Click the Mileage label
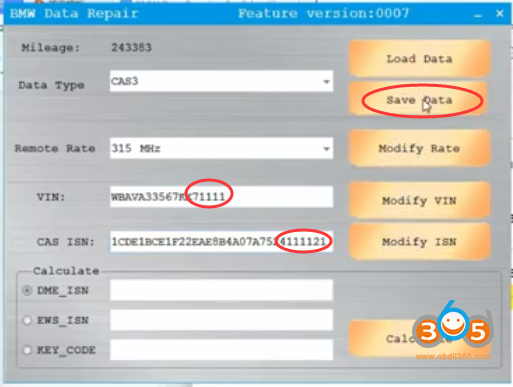The image size is (513, 387). [51, 48]
